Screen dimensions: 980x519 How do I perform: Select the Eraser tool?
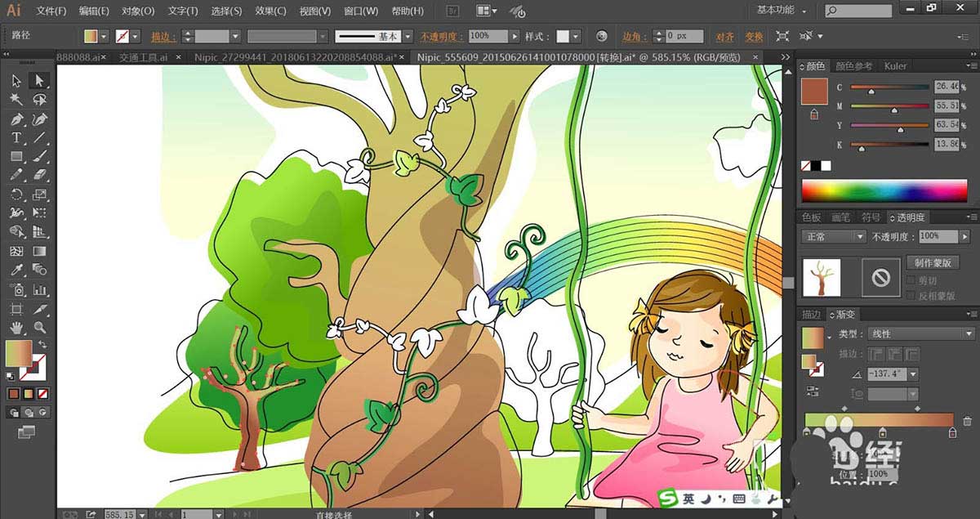(39, 175)
